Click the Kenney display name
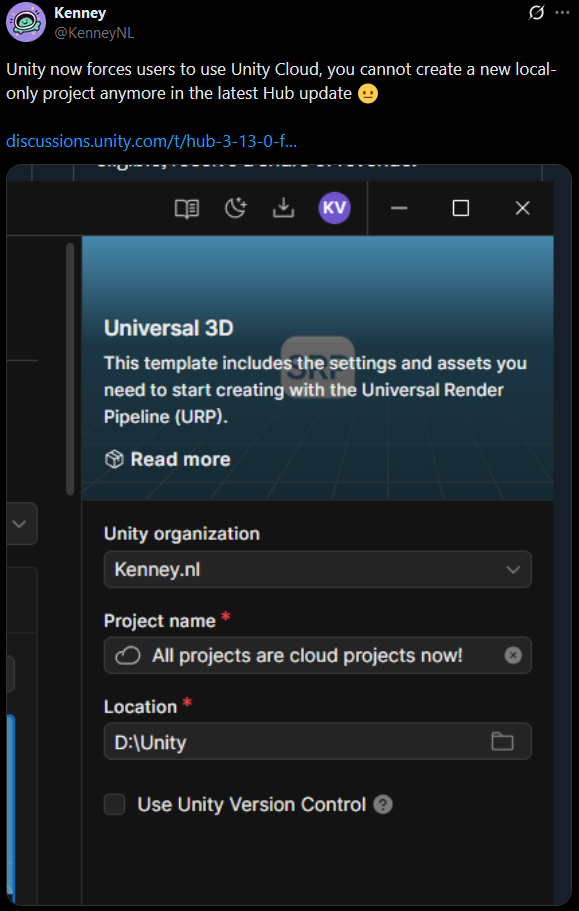The image size is (579, 911). (80, 12)
